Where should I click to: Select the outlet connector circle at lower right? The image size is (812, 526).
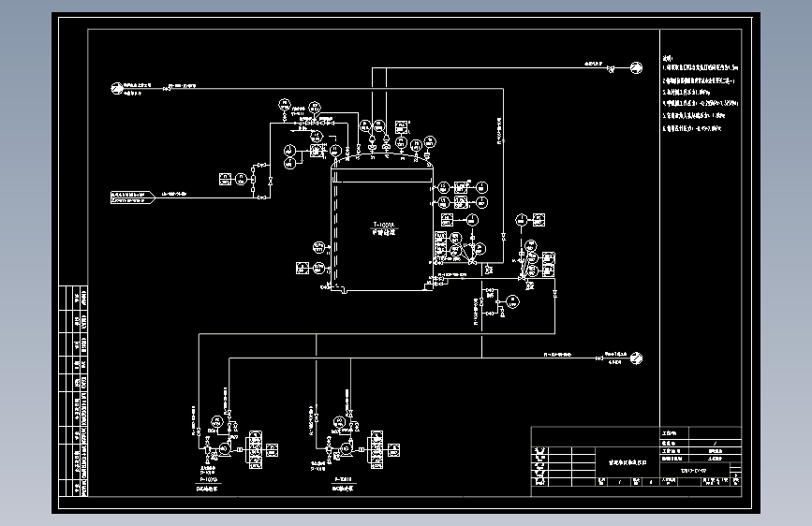pyautogui.click(x=636, y=358)
